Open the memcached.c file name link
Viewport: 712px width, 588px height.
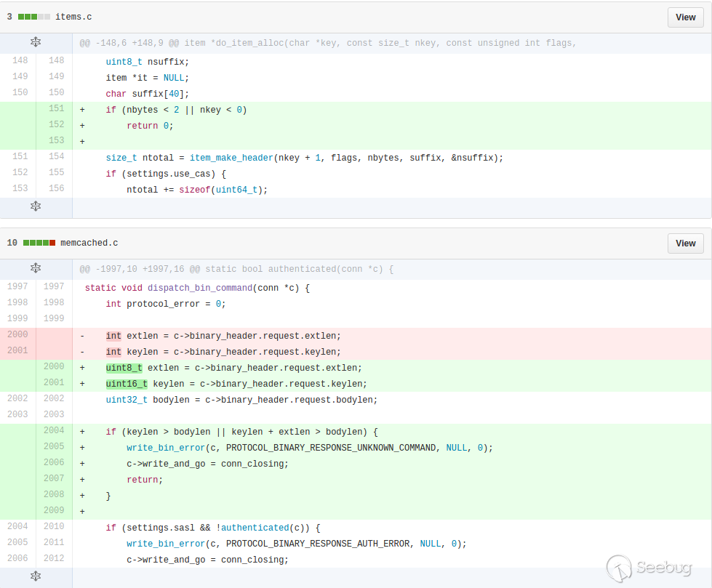coord(89,243)
